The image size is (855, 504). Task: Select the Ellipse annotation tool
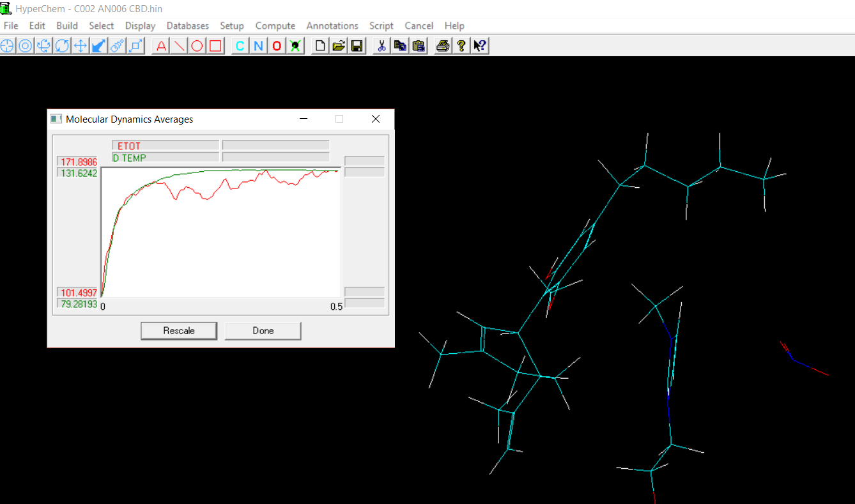(x=197, y=46)
